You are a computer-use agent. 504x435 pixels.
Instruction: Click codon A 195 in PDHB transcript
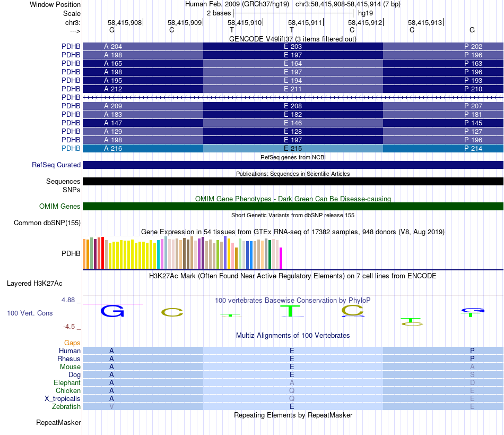pyautogui.click(x=113, y=80)
